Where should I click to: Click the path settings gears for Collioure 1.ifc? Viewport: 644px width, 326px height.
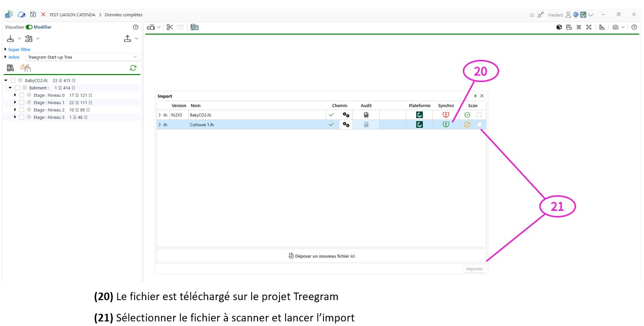[x=346, y=125]
